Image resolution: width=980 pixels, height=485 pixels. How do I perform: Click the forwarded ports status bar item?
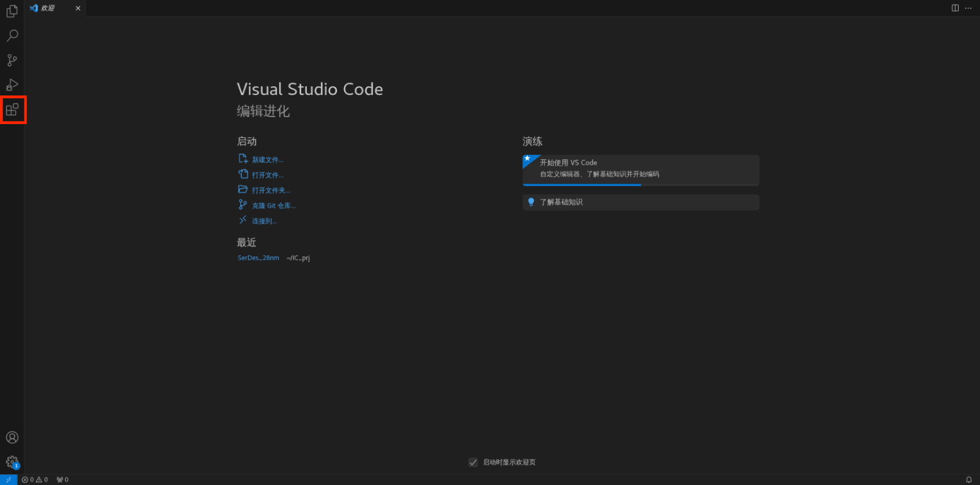pyautogui.click(x=62, y=479)
